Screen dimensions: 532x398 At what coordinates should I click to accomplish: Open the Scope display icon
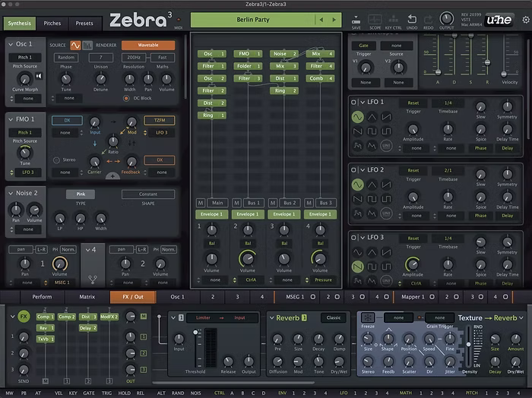pos(375,19)
